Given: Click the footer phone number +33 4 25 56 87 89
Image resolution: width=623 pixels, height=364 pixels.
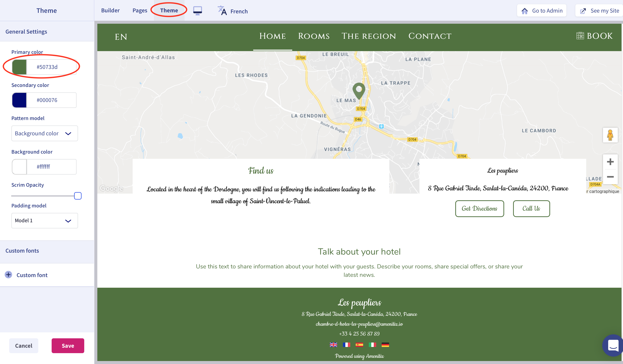Looking at the screenshot, I should (x=359, y=334).
